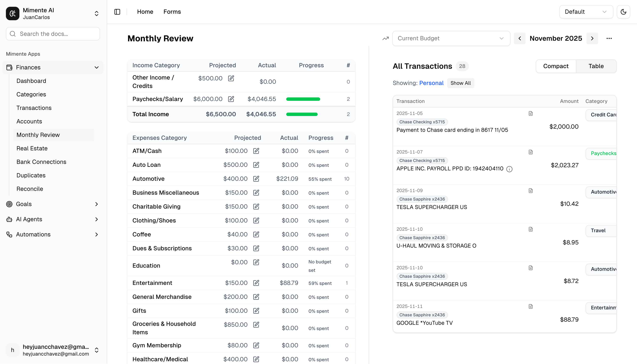Open Reconcile page in sidebar

point(30,189)
